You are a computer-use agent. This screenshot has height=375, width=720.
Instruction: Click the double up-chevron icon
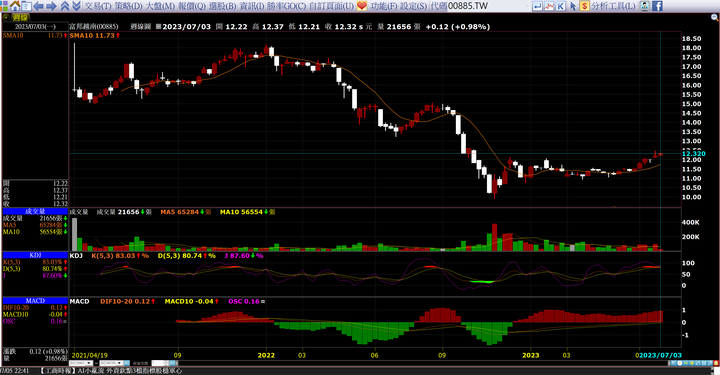65,6
